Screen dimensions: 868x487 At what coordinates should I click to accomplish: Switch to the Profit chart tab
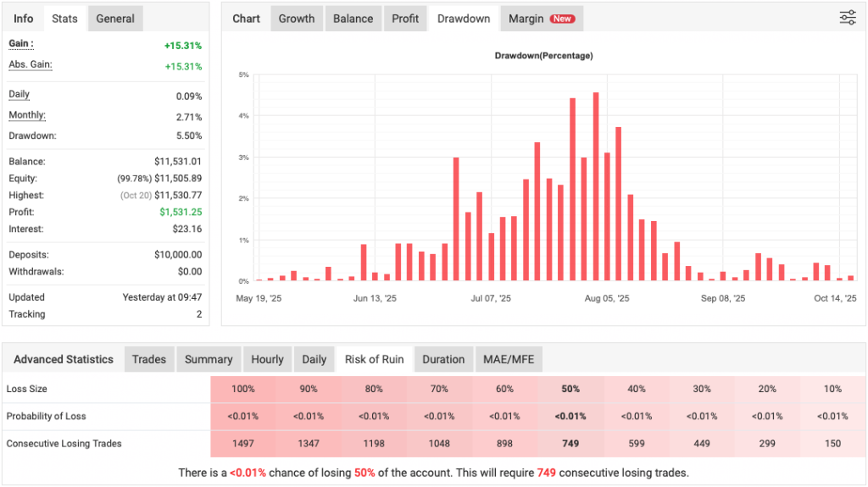pos(405,19)
